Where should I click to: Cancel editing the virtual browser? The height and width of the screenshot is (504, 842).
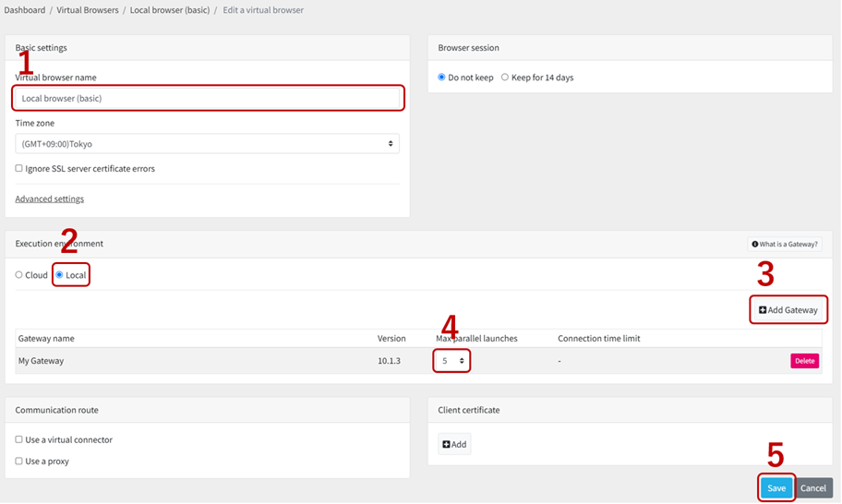(813, 488)
